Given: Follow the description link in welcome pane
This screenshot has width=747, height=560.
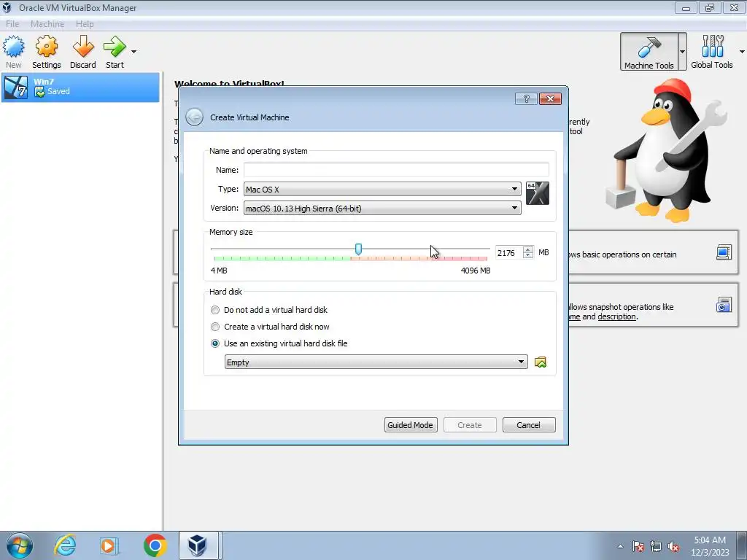Looking at the screenshot, I should pos(617,316).
